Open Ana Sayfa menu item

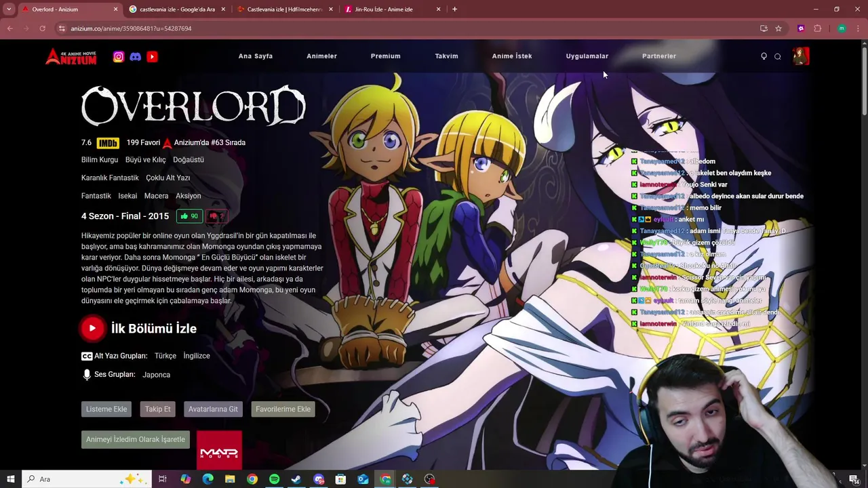point(256,56)
